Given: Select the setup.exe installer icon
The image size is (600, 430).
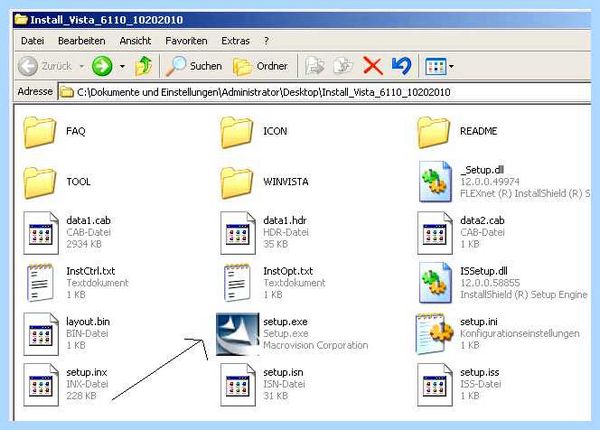Looking at the screenshot, I should point(238,334).
